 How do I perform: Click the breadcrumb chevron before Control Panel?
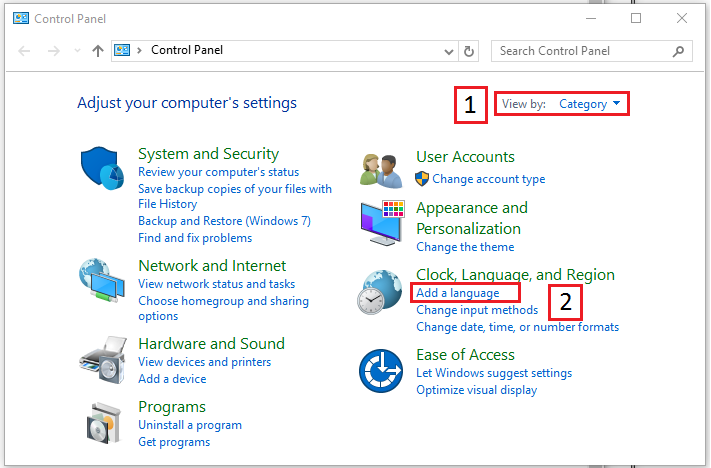139,51
